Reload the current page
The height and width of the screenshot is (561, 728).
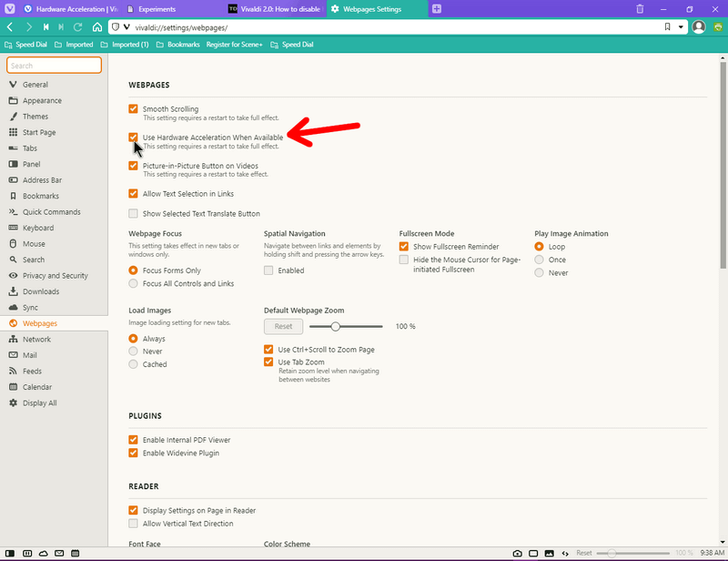(x=78, y=27)
